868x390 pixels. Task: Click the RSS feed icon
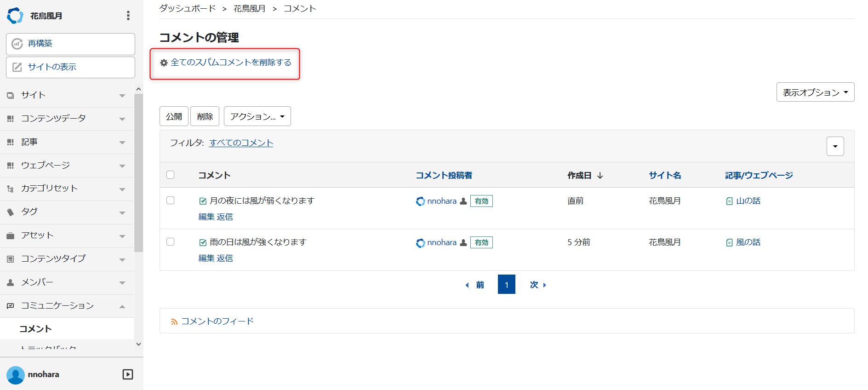[x=174, y=322]
